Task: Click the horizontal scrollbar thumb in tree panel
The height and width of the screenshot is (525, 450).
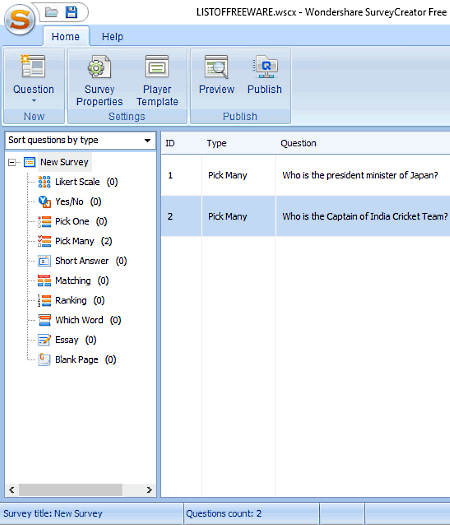Action: (x=70, y=490)
